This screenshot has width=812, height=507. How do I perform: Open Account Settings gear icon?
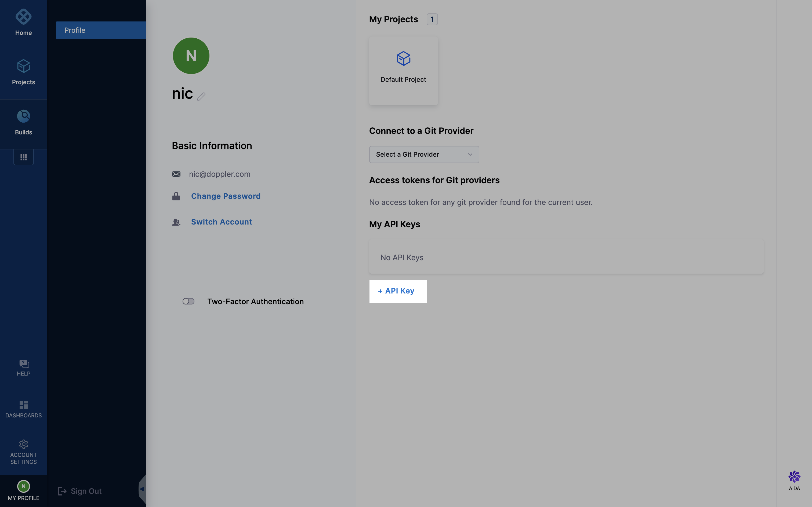(x=23, y=444)
